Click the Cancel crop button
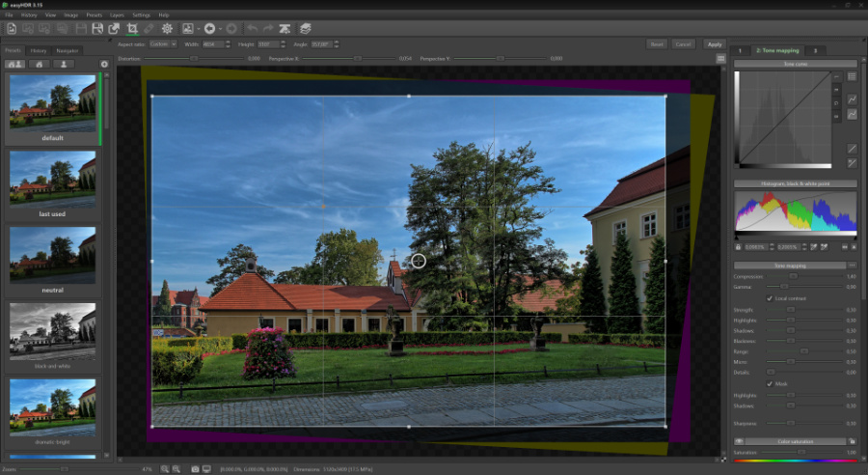Screen dimensions: 868x475 [683, 44]
